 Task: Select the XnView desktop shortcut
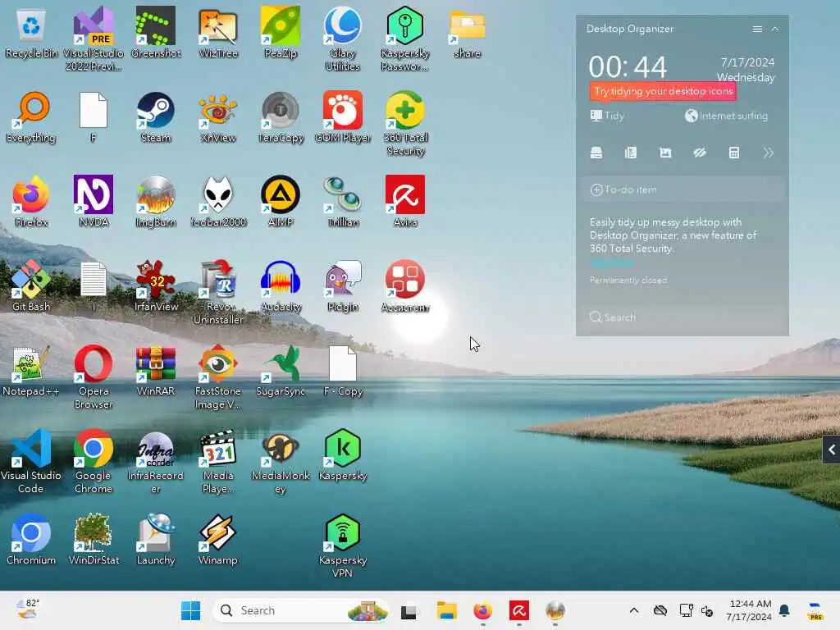click(218, 116)
